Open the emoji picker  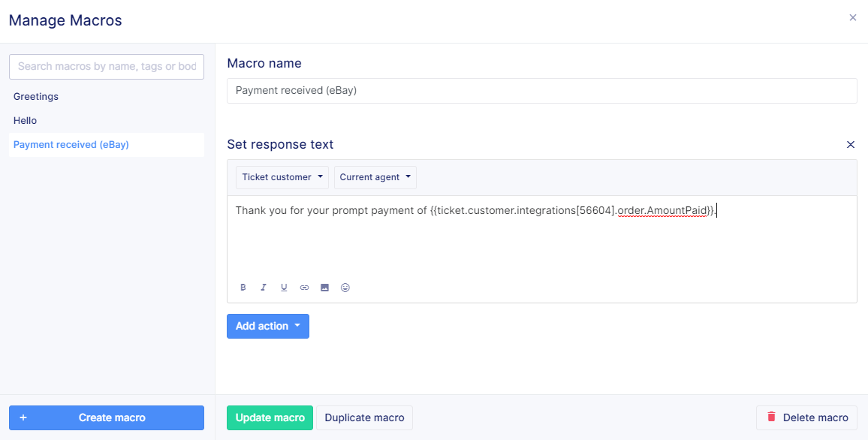[x=345, y=288]
